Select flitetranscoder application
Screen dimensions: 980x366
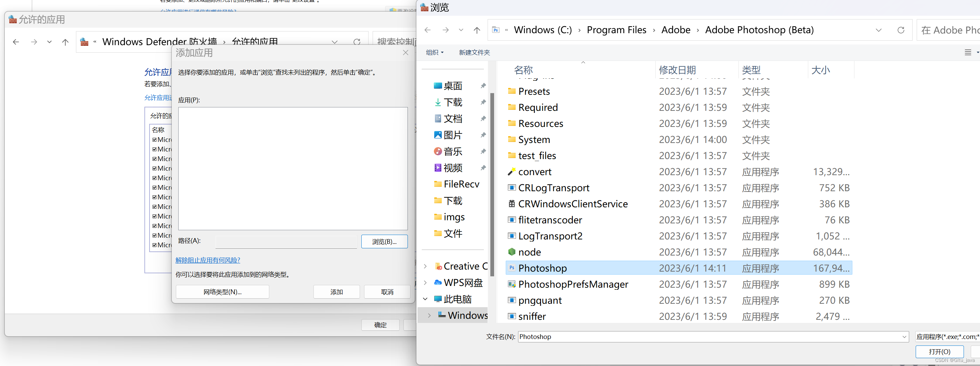click(550, 220)
